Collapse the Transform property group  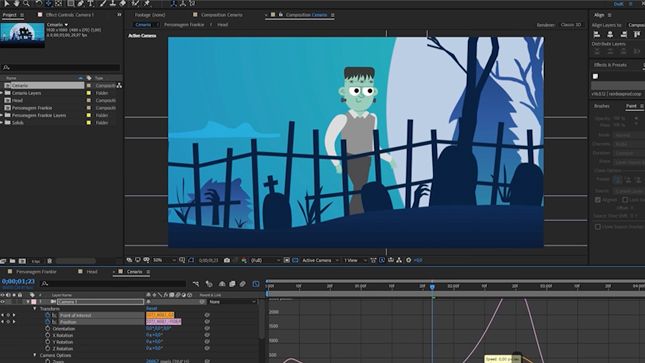(35, 308)
